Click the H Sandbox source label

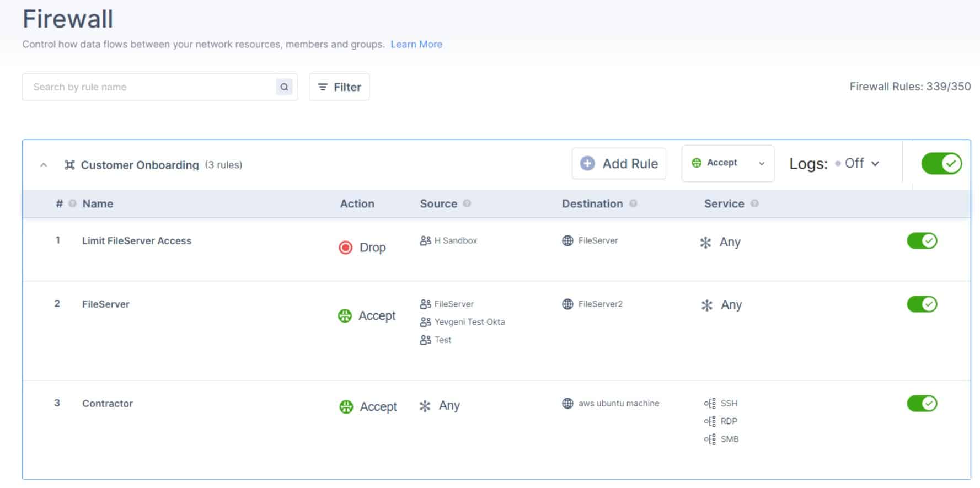pyautogui.click(x=456, y=240)
